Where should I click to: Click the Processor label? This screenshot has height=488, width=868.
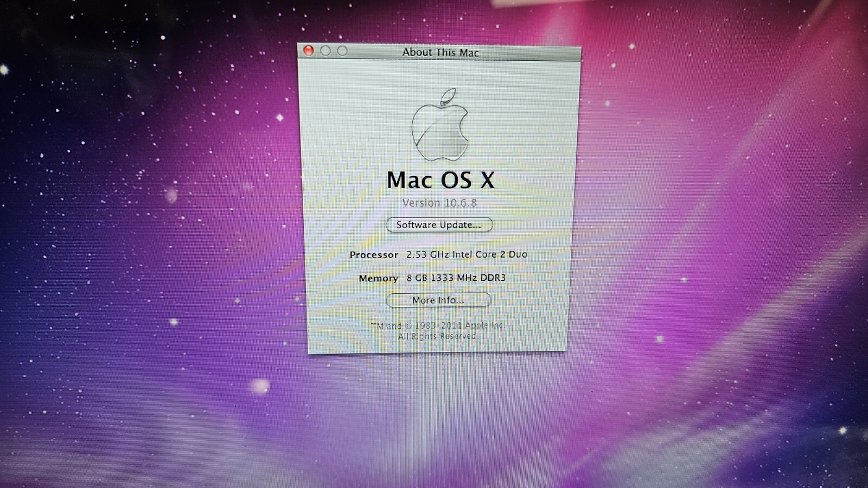click(374, 255)
